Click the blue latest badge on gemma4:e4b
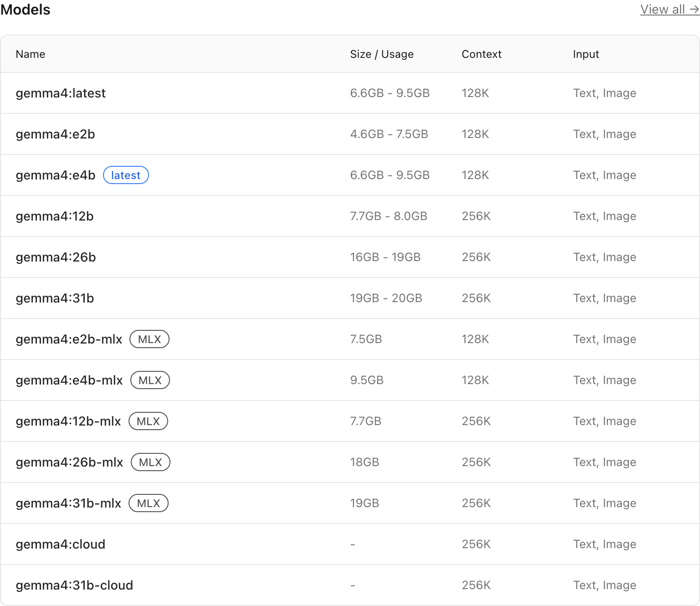700x606 pixels. tap(126, 175)
